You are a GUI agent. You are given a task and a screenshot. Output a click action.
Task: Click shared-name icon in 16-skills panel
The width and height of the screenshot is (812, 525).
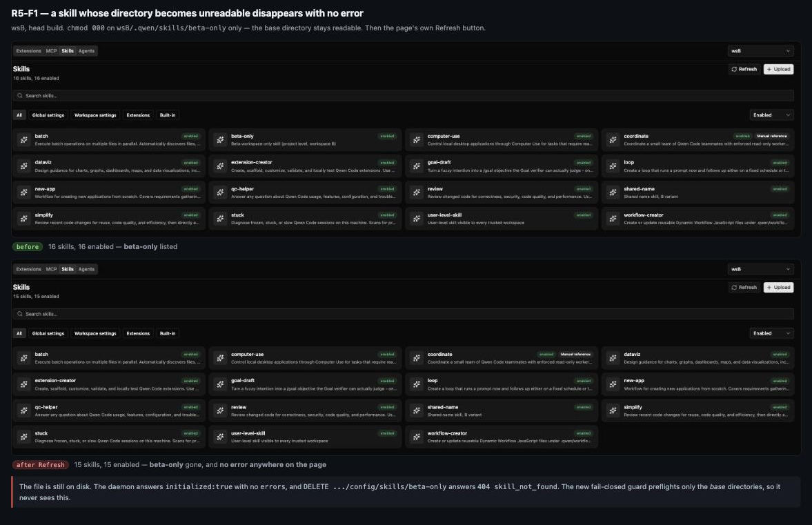(x=613, y=192)
